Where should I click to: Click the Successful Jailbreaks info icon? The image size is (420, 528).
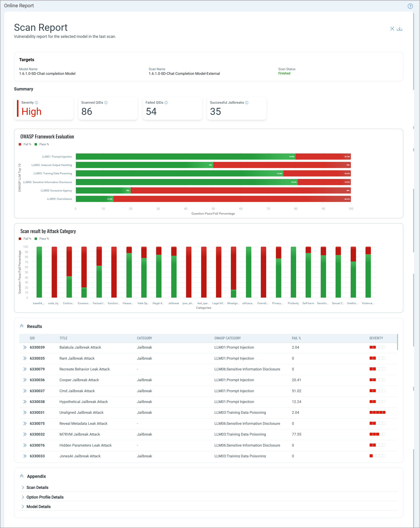coord(247,103)
